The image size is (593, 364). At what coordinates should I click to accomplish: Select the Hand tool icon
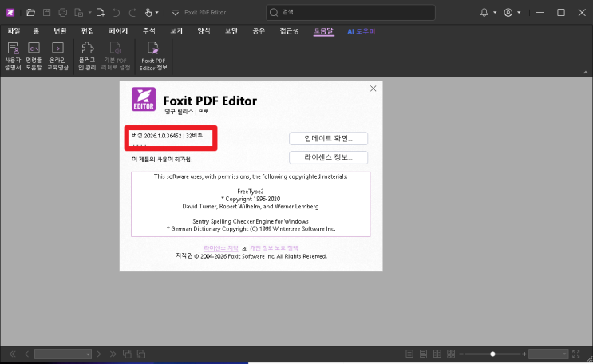[148, 13]
